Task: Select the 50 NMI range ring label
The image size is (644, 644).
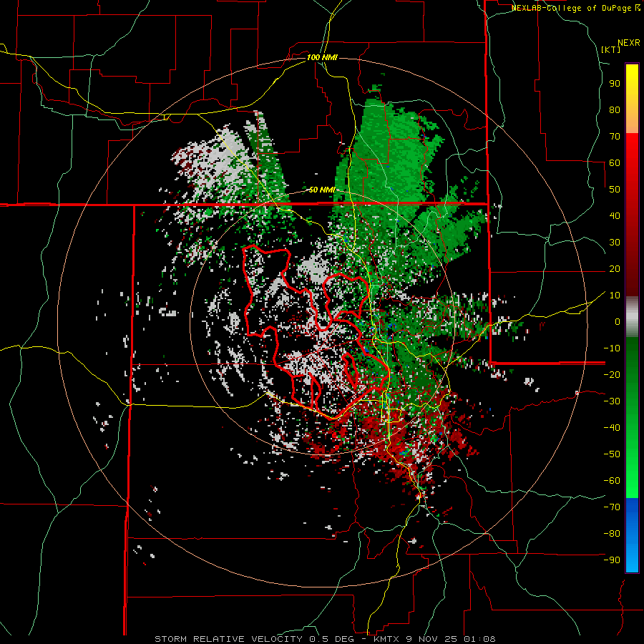Action: 323,190
